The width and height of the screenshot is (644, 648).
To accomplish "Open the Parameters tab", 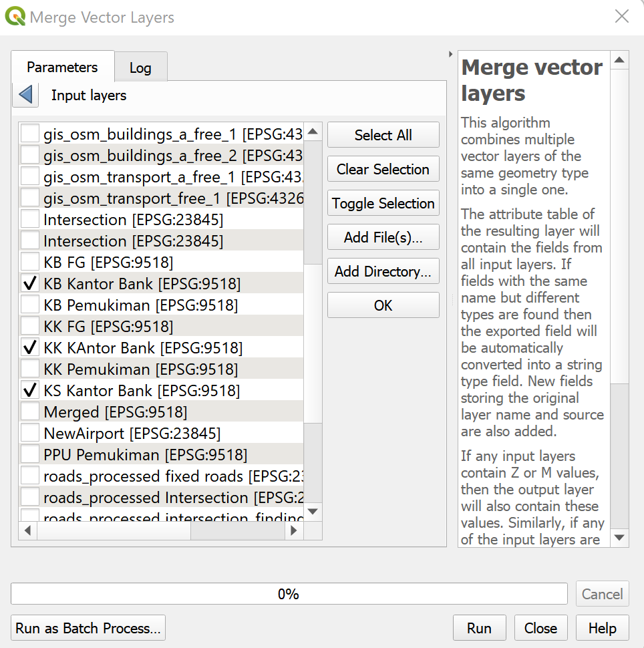I will coord(62,67).
